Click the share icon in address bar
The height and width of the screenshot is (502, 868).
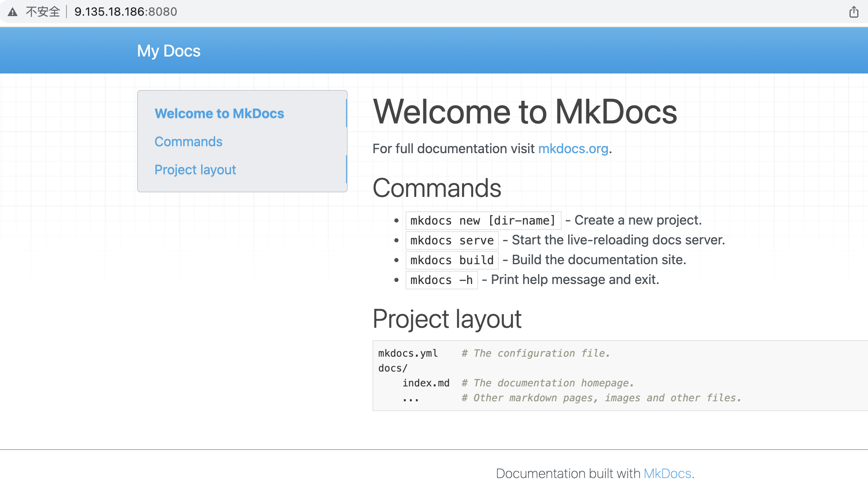pos(854,12)
